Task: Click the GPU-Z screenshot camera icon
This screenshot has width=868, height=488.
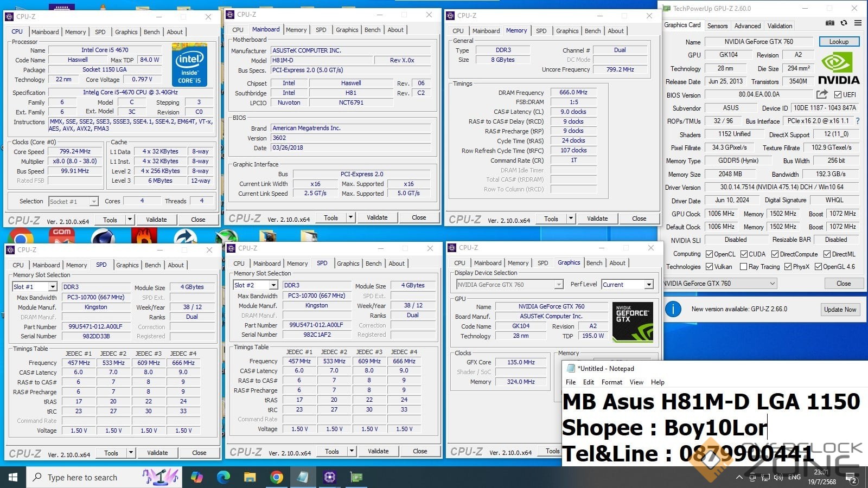Action: [x=830, y=23]
